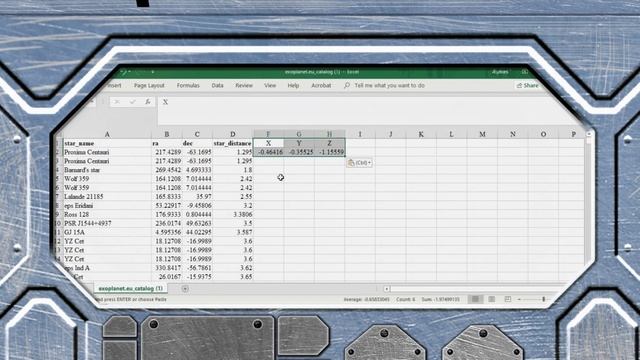Click the cell containing -0.35525

tap(299, 152)
